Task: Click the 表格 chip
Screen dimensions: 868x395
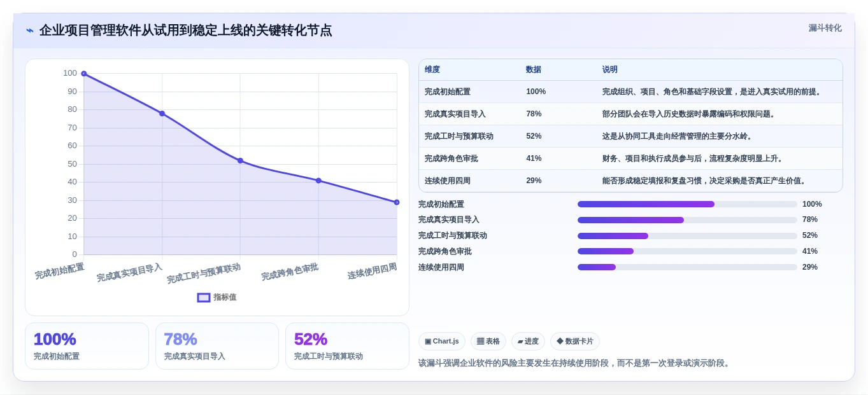Action: [488, 341]
